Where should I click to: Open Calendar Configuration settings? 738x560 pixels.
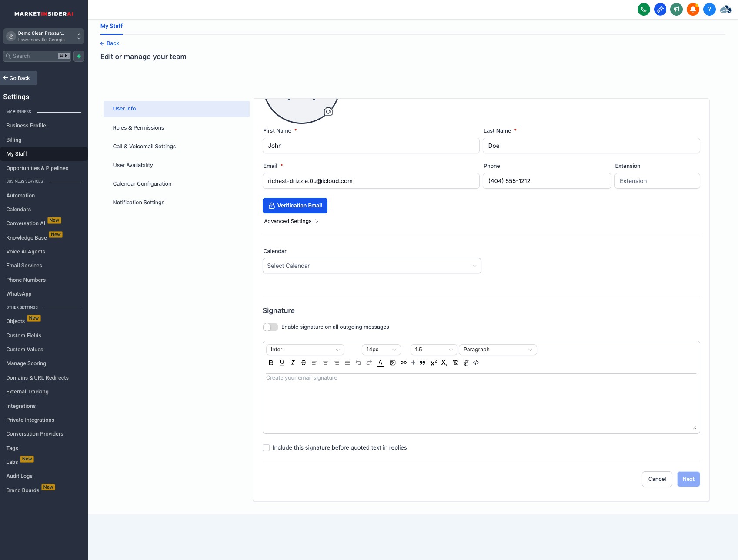click(x=142, y=183)
